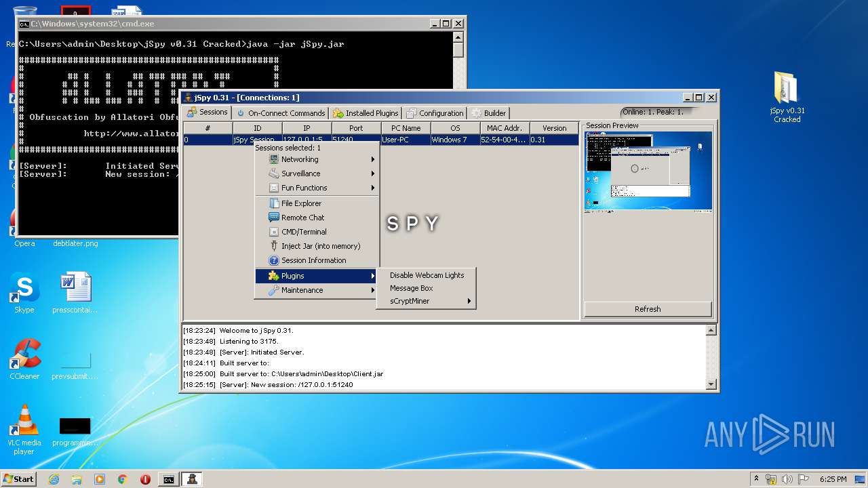Screen dimensions: 868x488
Task: Open the Fun Functions submenu
Action: coord(317,188)
